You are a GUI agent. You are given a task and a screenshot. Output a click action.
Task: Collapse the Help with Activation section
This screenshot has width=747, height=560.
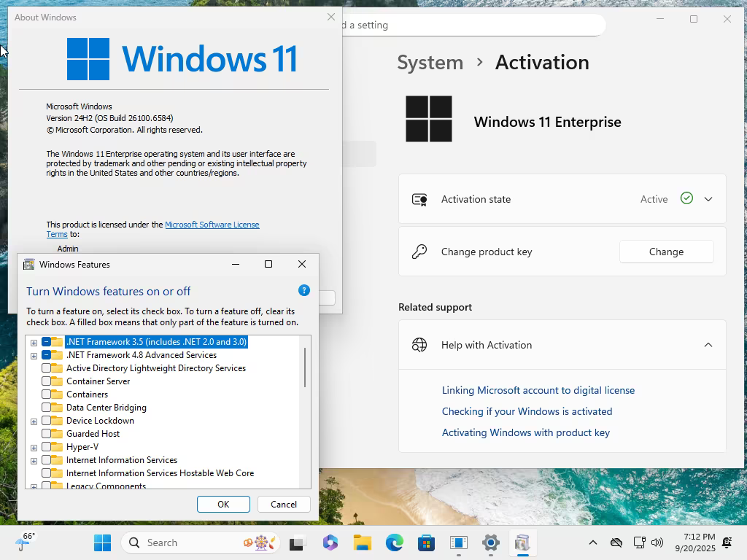[708, 345]
